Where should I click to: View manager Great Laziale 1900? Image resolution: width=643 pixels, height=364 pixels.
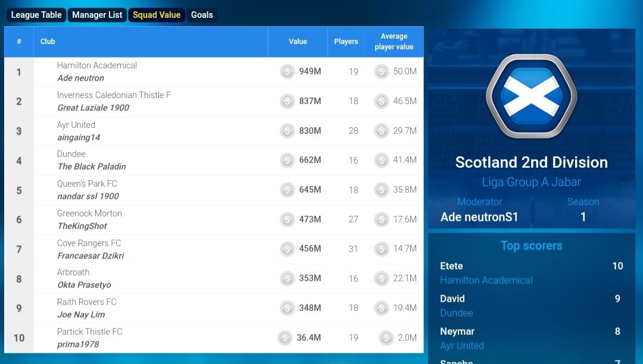pos(93,108)
